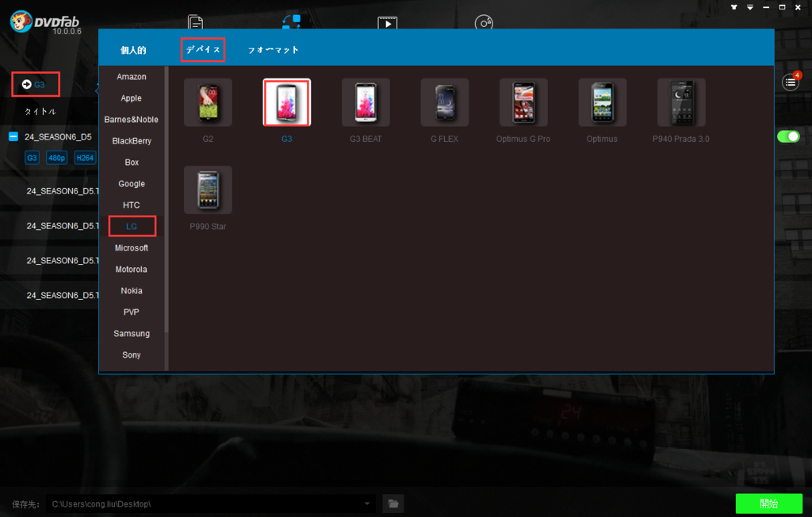The height and width of the screenshot is (517, 812).
Task: Click the G3 profile tag badge
Action: point(32,158)
